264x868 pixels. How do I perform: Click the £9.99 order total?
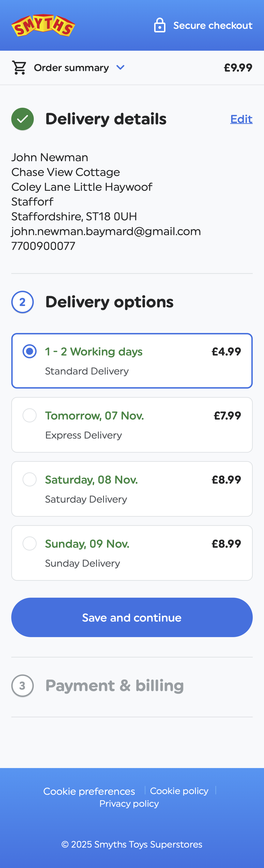[x=238, y=67]
